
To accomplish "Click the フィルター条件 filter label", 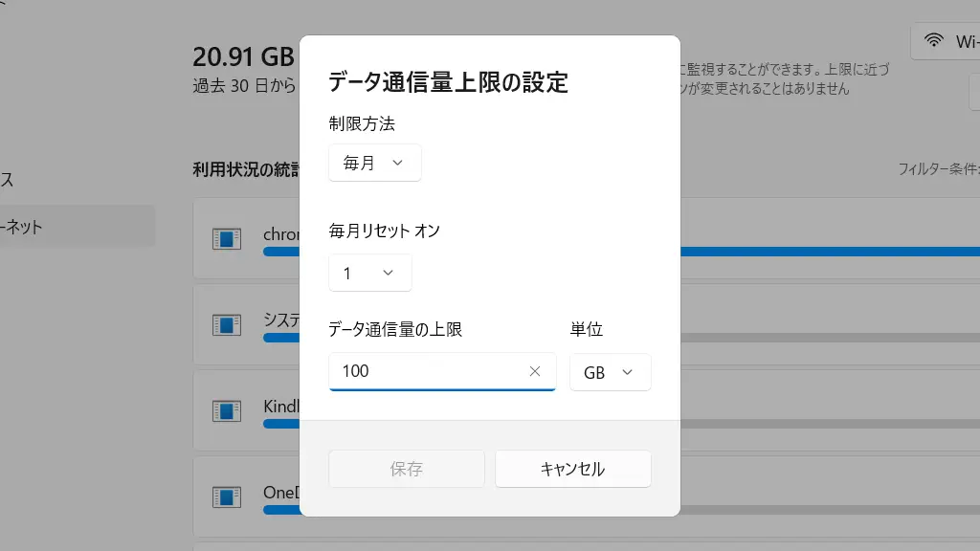I will tap(939, 168).
